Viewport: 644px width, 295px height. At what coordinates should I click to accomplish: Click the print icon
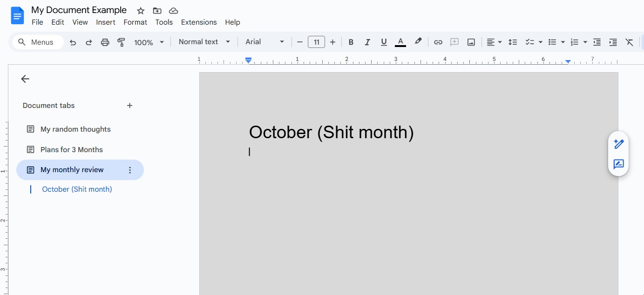click(105, 42)
